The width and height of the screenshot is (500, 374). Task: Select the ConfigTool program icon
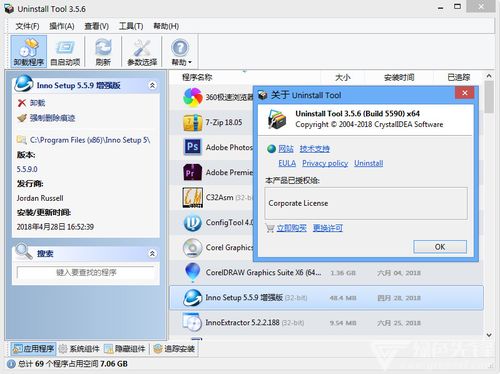193,223
